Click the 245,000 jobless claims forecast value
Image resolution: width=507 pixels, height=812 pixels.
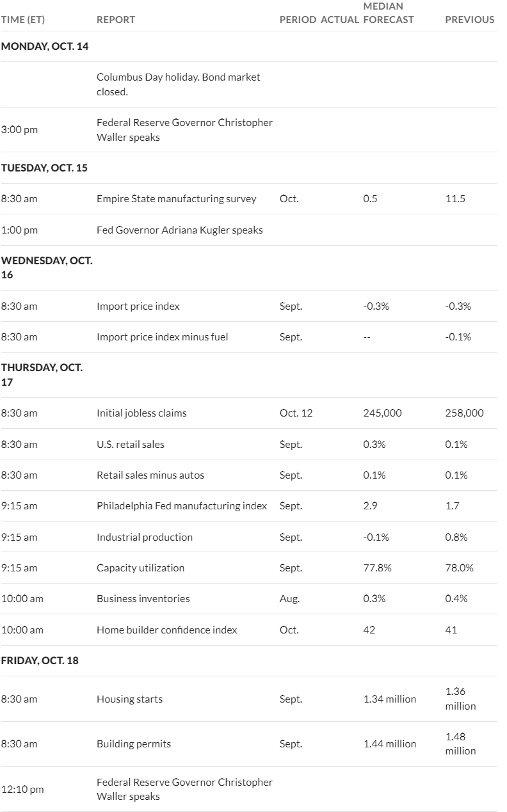coord(382,413)
